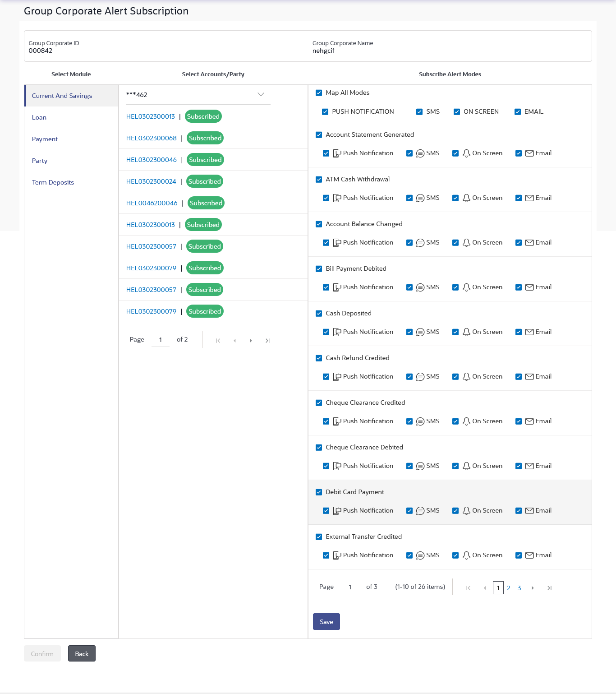This screenshot has width=616, height=694.
Task: Click the SMS icon under ATM Cash Withdrawal
Action: [420, 198]
